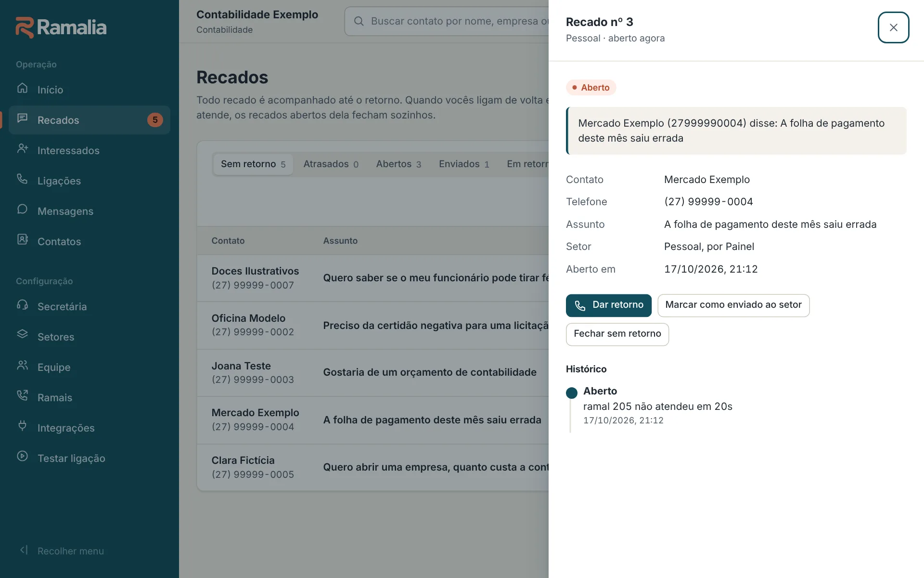Close the Recado nº 3 panel

(x=893, y=27)
